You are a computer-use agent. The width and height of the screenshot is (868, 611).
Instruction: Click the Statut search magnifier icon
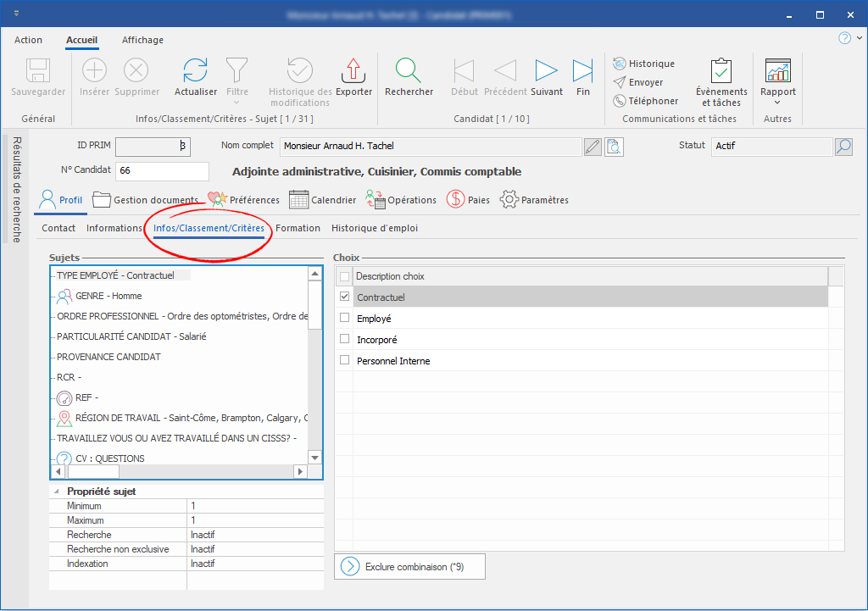843,147
